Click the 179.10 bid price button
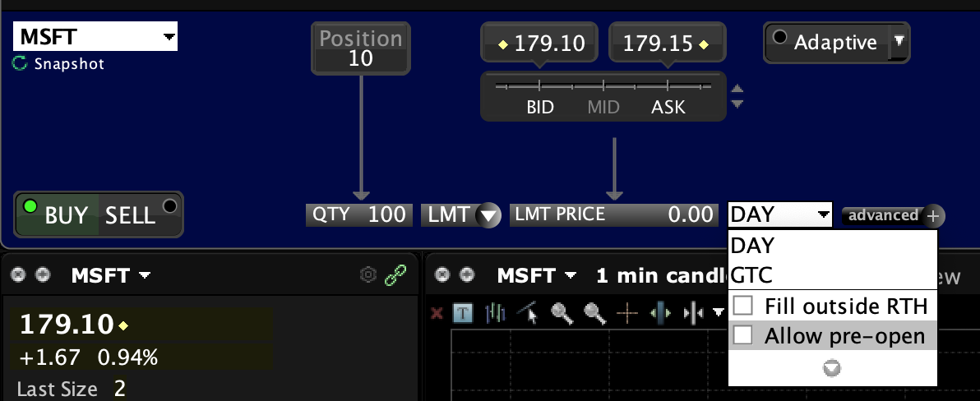This screenshot has height=401, width=980. click(540, 43)
